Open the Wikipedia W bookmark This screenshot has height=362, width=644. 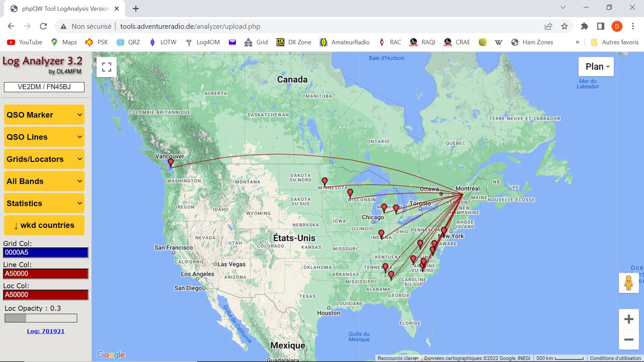point(499,42)
